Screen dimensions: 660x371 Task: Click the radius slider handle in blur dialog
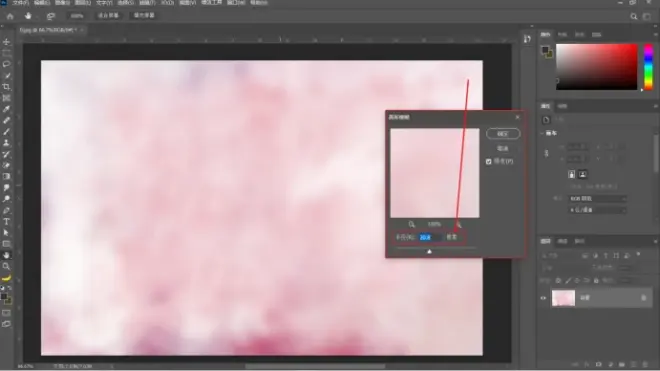(x=429, y=251)
